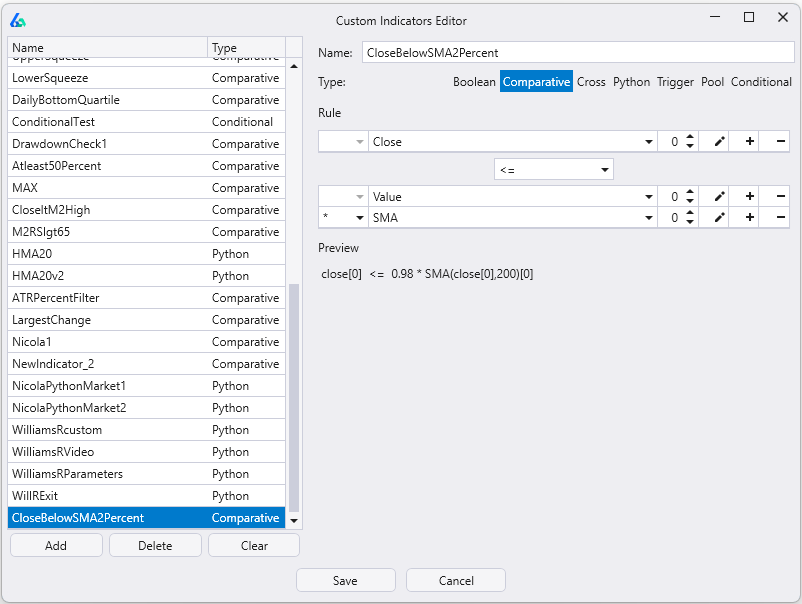The width and height of the screenshot is (802, 604).
Task: Select the Boolean indicator type
Action: pyautogui.click(x=474, y=82)
